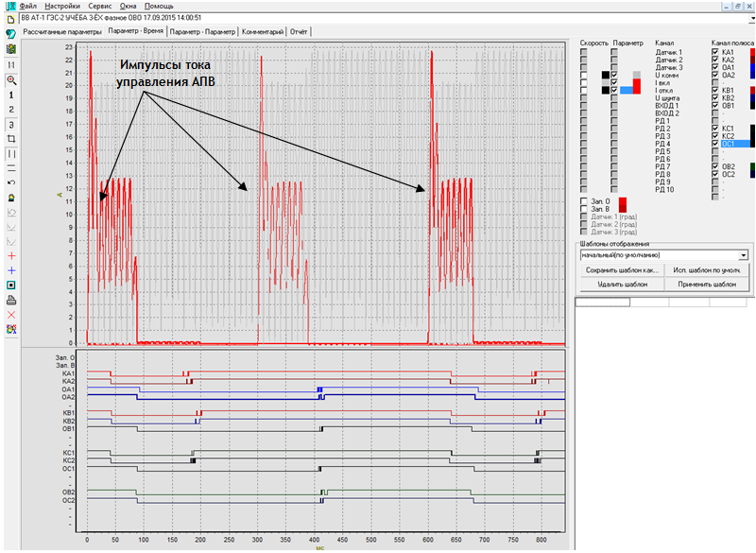Image resolution: width=756 pixels, height=553 pixels.
Task: Switch to the Комментарий tab
Action: 265,31
